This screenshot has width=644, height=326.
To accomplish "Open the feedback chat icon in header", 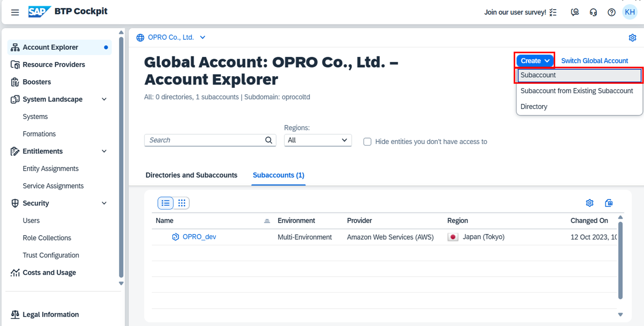I will point(575,13).
